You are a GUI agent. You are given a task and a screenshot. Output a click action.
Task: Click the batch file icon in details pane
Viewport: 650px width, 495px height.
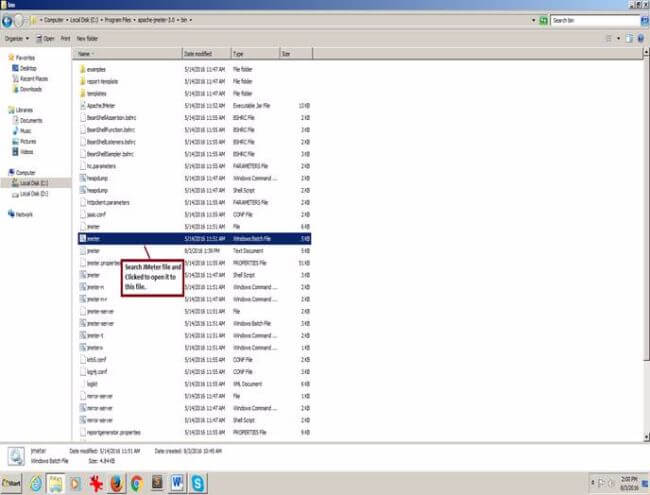point(17,456)
